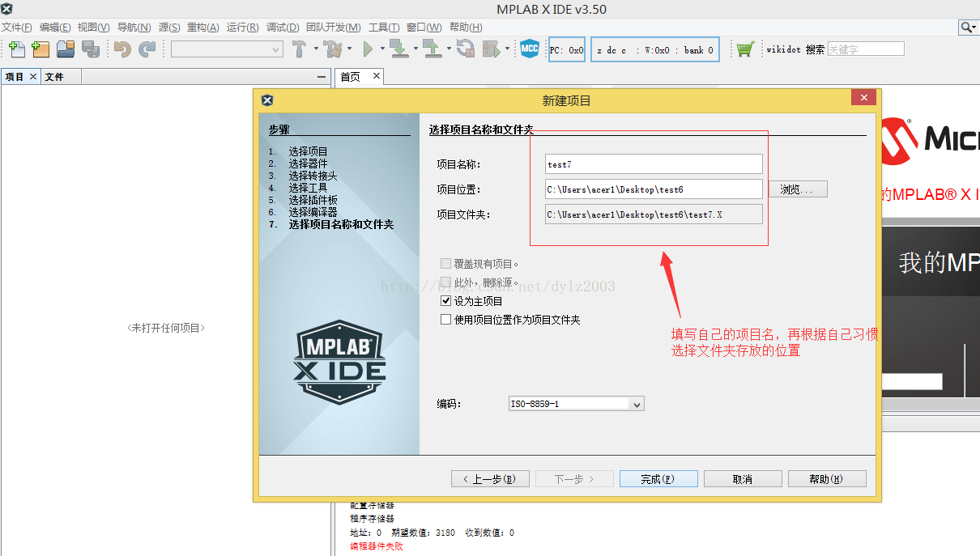The image size is (980, 556).
Task: Open the project configuration combo box
Action: point(227,49)
